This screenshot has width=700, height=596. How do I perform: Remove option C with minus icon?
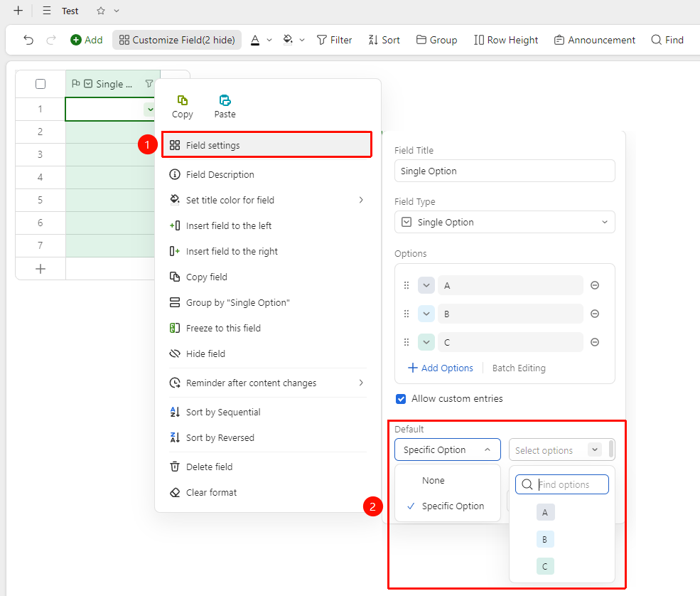[595, 342]
